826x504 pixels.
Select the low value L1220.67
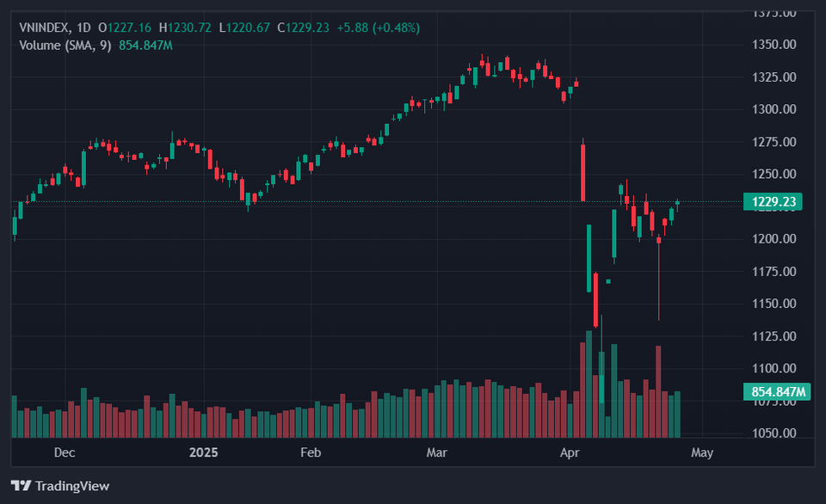click(244, 28)
